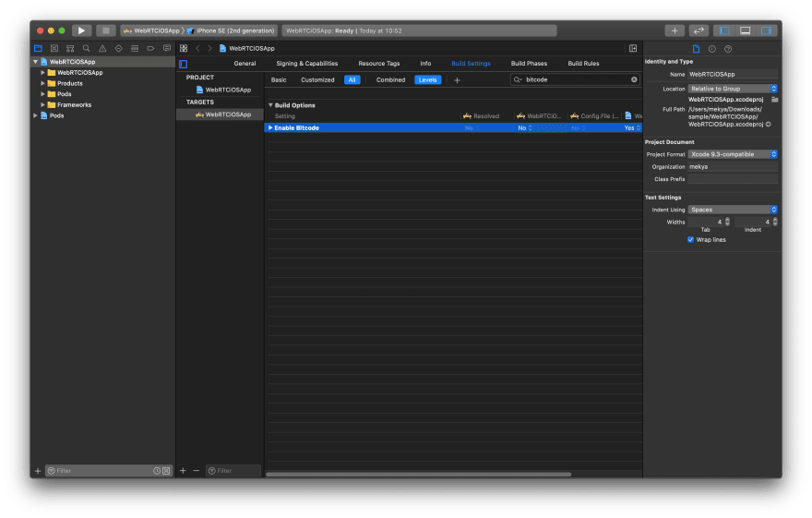
Task: Add a new target plus button
Action: point(183,470)
